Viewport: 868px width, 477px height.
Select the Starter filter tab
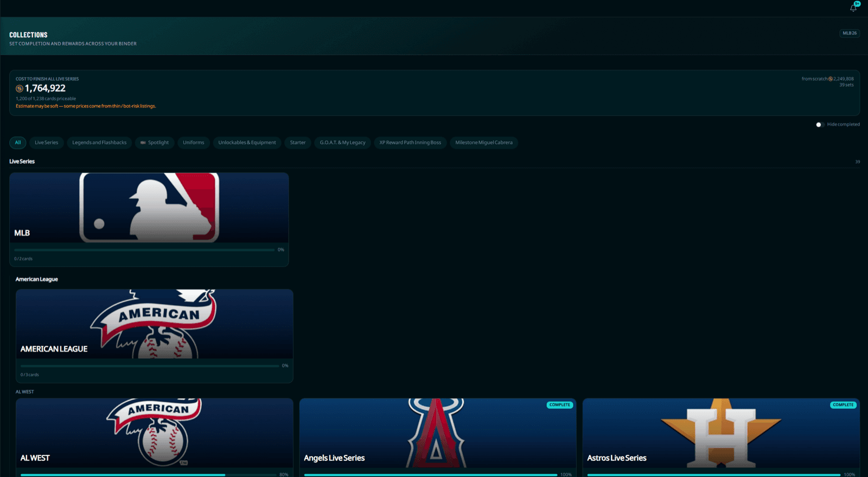(x=298, y=143)
